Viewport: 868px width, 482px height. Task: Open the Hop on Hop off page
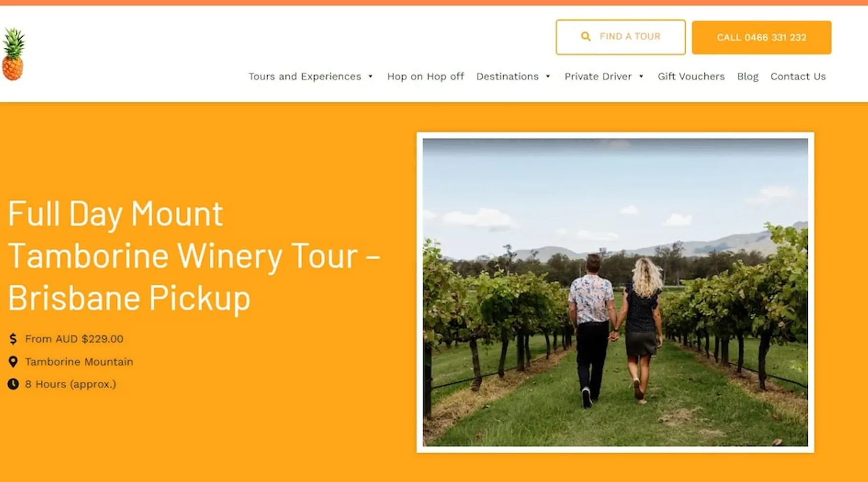(x=425, y=77)
